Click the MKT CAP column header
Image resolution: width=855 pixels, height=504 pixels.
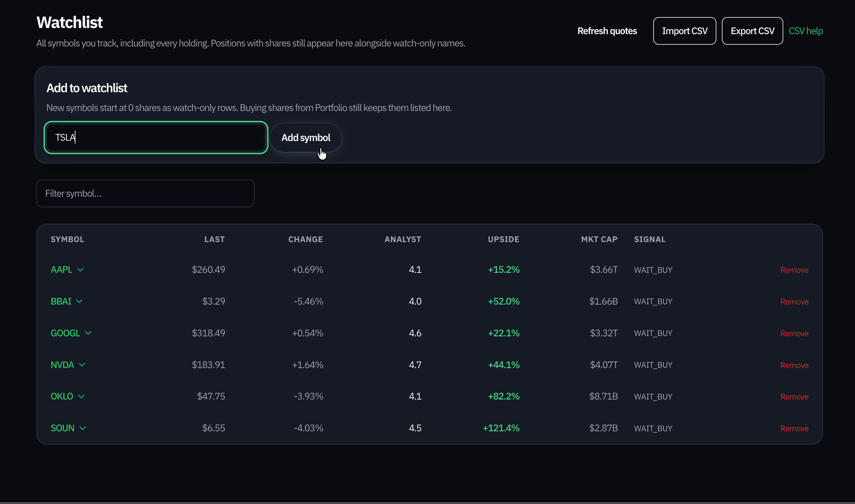pos(599,239)
